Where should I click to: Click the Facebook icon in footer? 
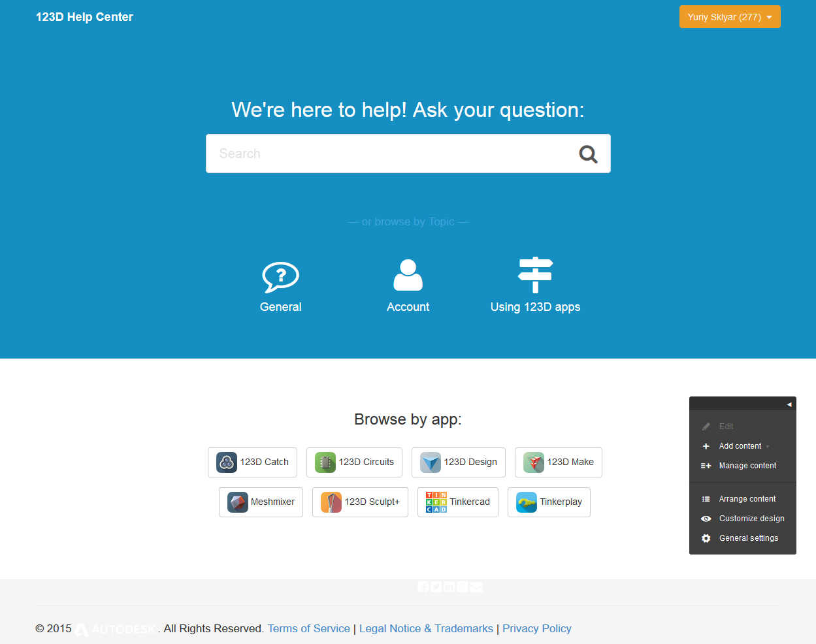click(423, 587)
